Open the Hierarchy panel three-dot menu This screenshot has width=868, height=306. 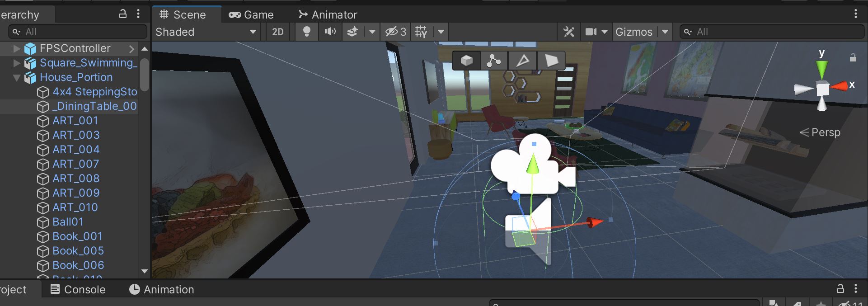coord(138,14)
